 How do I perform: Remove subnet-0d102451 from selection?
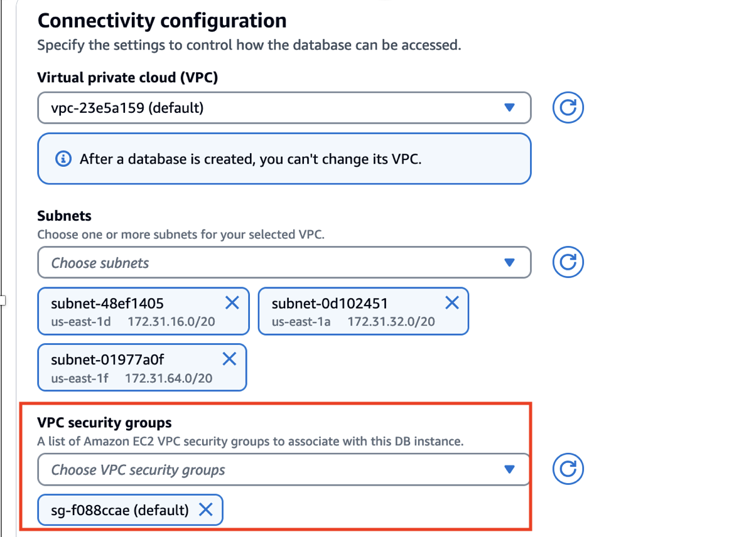(x=451, y=303)
